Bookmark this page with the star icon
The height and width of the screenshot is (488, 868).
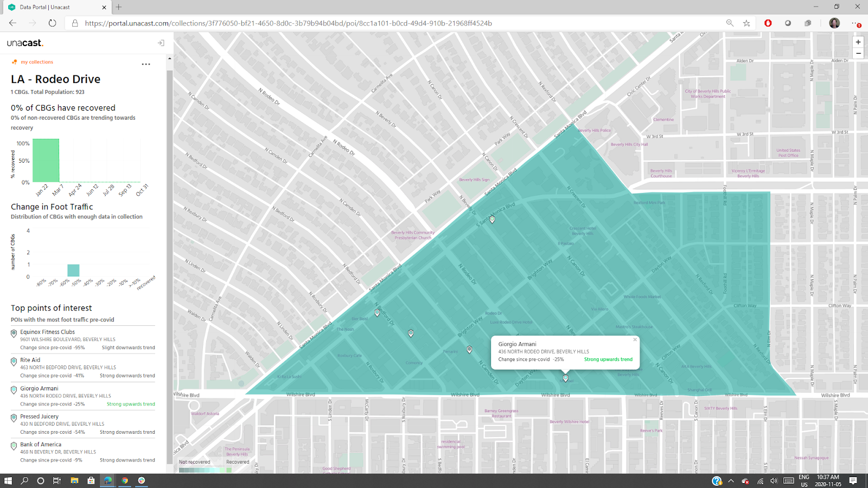click(x=746, y=23)
